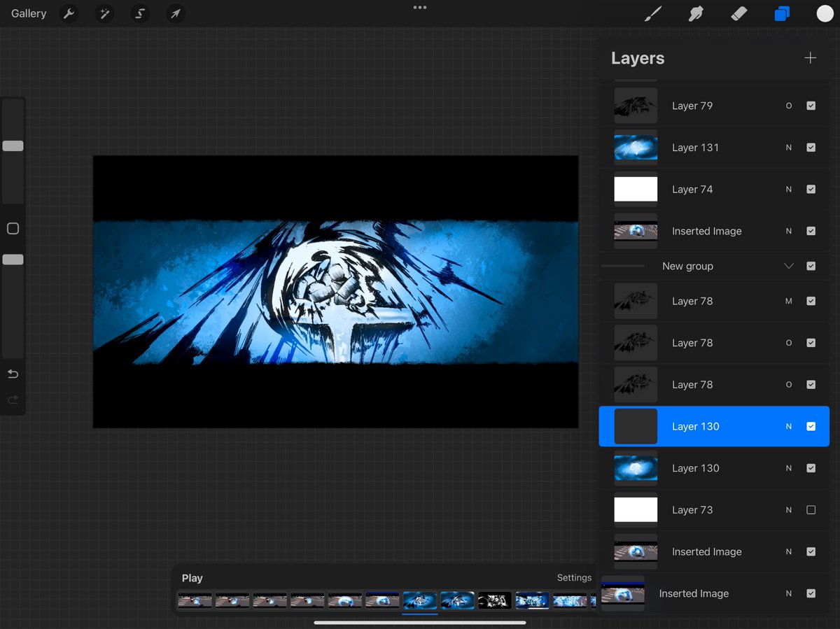Open the active color circle picker
Viewport: 840px width, 629px height.
(825, 13)
